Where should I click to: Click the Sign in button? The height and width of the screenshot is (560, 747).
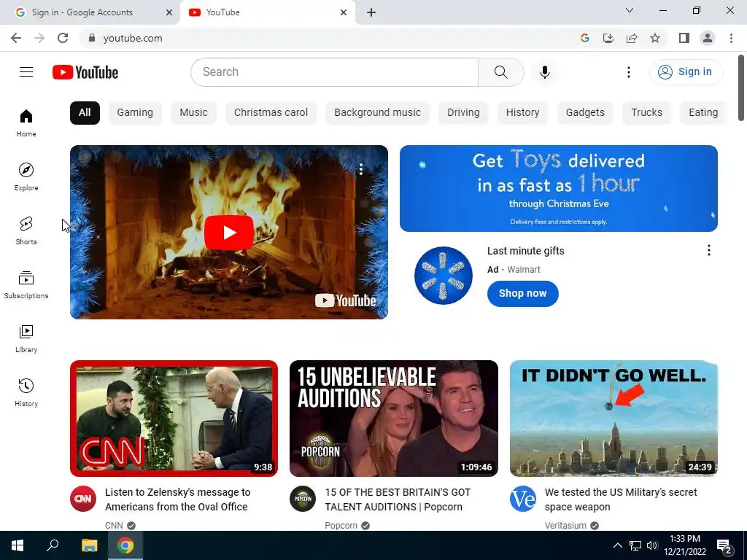coord(686,72)
